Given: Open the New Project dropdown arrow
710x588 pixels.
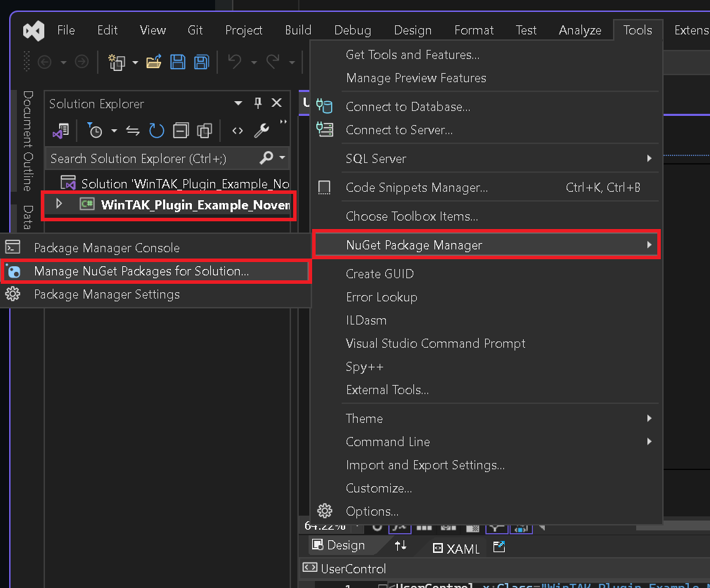Looking at the screenshot, I should 136,63.
